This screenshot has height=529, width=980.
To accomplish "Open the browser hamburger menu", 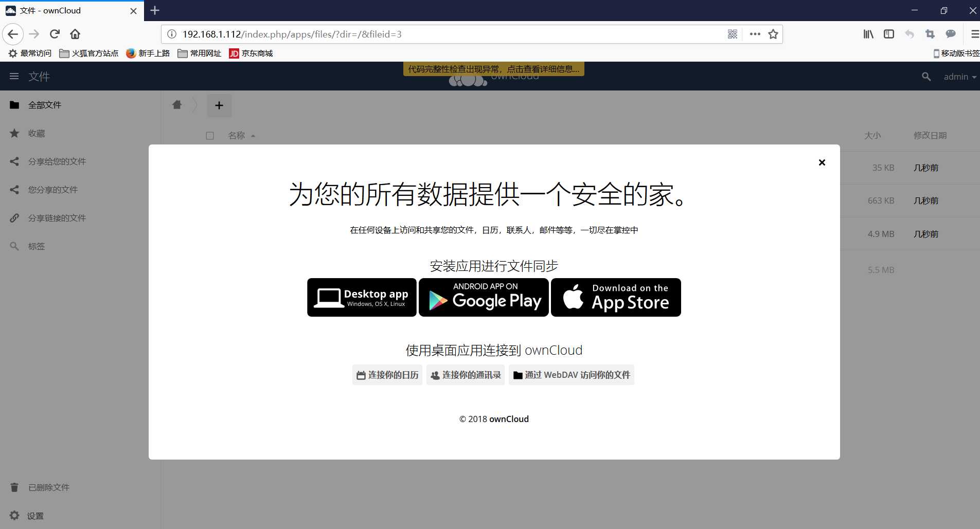I will (974, 34).
